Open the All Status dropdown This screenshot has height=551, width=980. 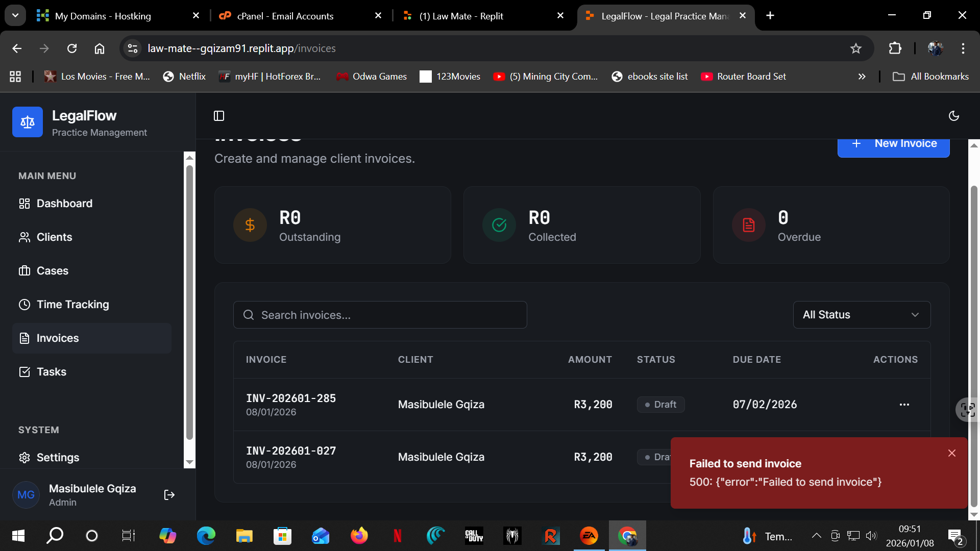[862, 315]
